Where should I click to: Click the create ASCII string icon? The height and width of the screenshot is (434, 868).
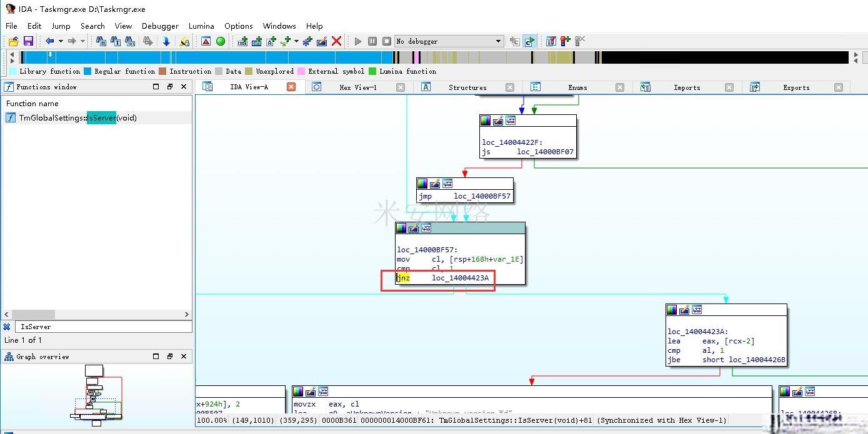[x=271, y=41]
